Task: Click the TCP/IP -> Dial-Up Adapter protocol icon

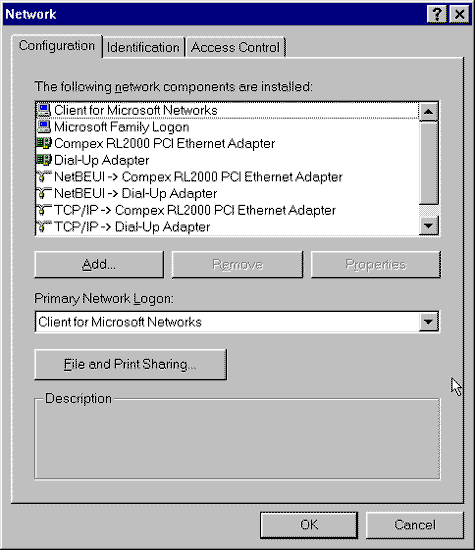Action: [x=44, y=227]
